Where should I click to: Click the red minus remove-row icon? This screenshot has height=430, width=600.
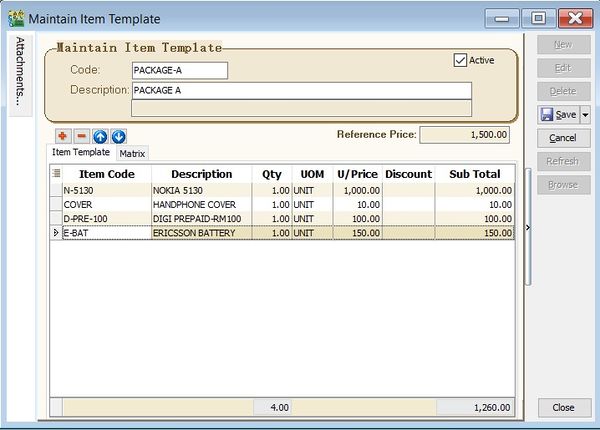click(x=82, y=136)
